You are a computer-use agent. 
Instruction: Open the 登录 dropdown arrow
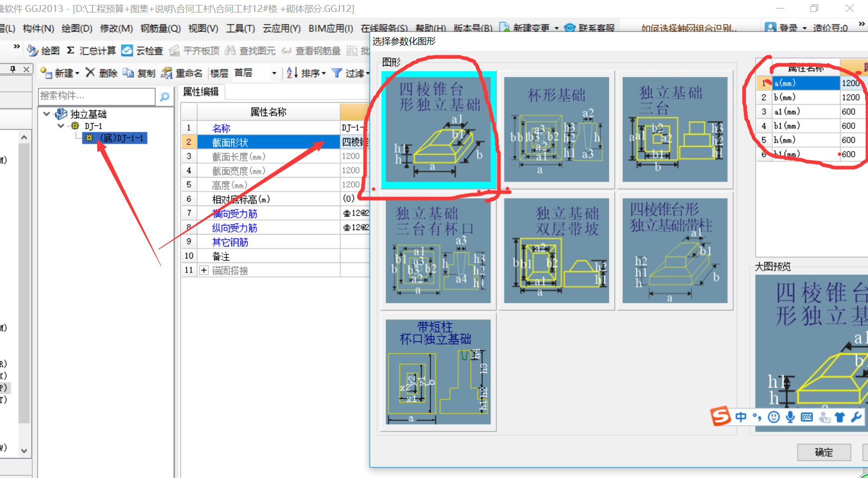pos(805,28)
